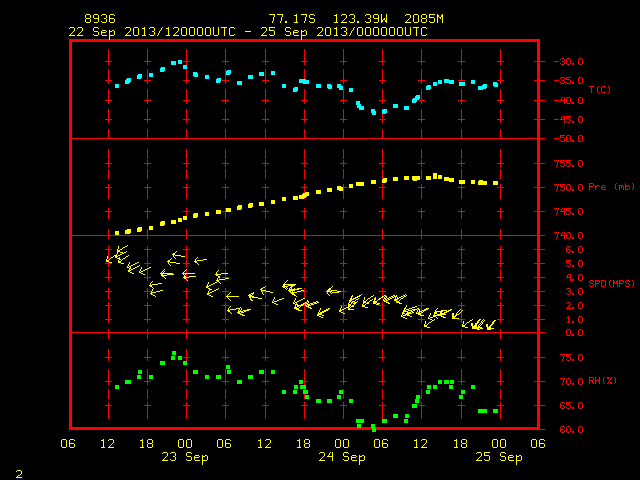The height and width of the screenshot is (480, 640).
Task: Click the 750.0 pressure tick label
Action: [x=569, y=188]
